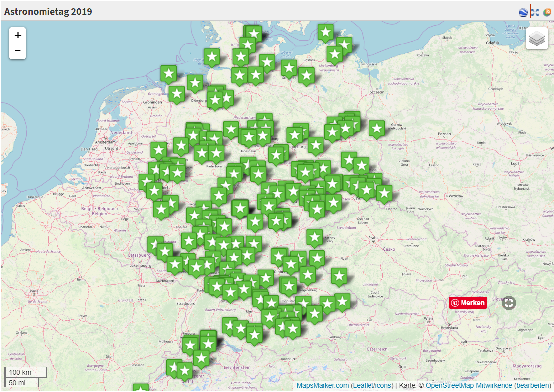Click the lone star marker near Regensburg
Image resolution: width=554 pixels, height=392 pixels.
click(339, 276)
